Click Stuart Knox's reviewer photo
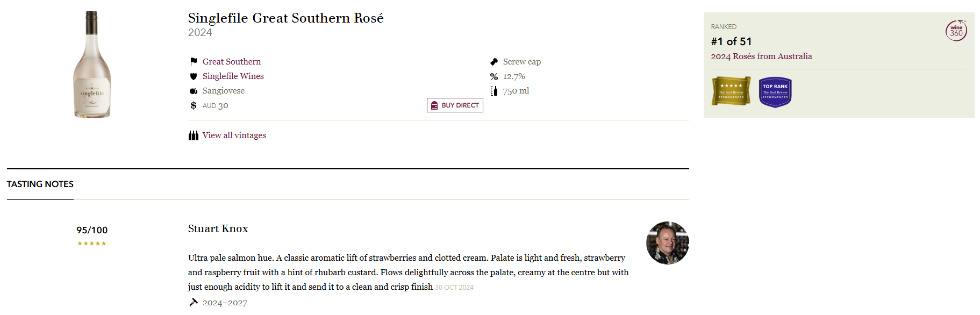 [668, 243]
